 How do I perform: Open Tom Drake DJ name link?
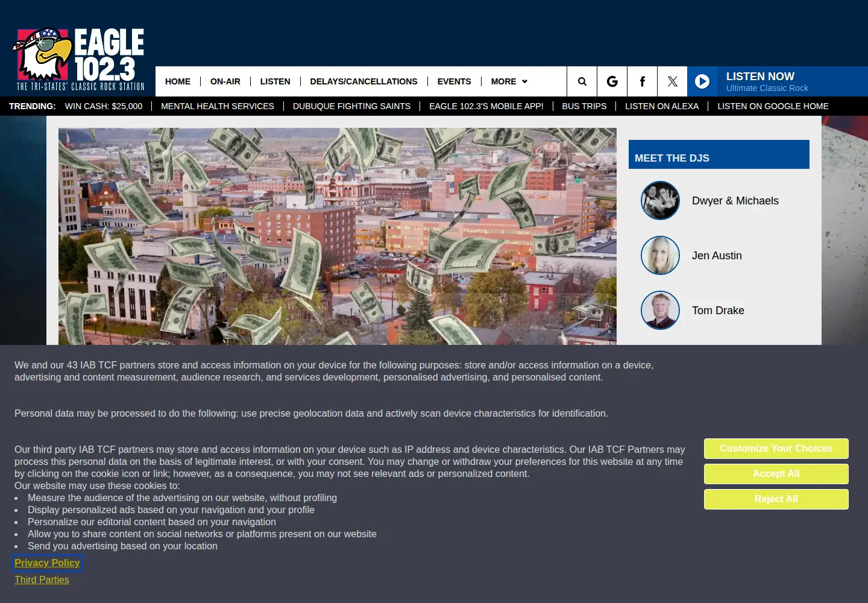point(718,311)
